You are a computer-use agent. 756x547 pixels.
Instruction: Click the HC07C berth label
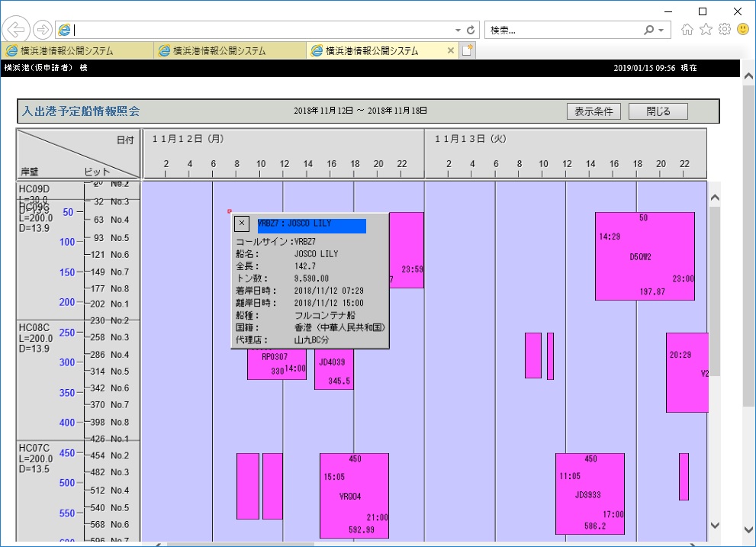(x=34, y=448)
